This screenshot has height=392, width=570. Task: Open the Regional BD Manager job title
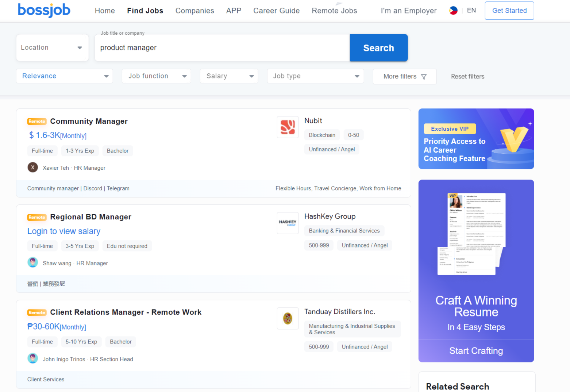(x=90, y=217)
